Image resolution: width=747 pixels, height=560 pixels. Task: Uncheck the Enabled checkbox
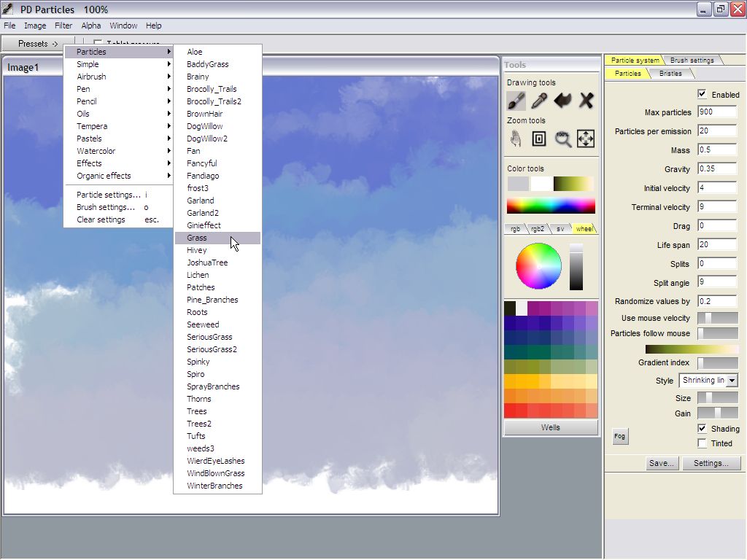[702, 94]
